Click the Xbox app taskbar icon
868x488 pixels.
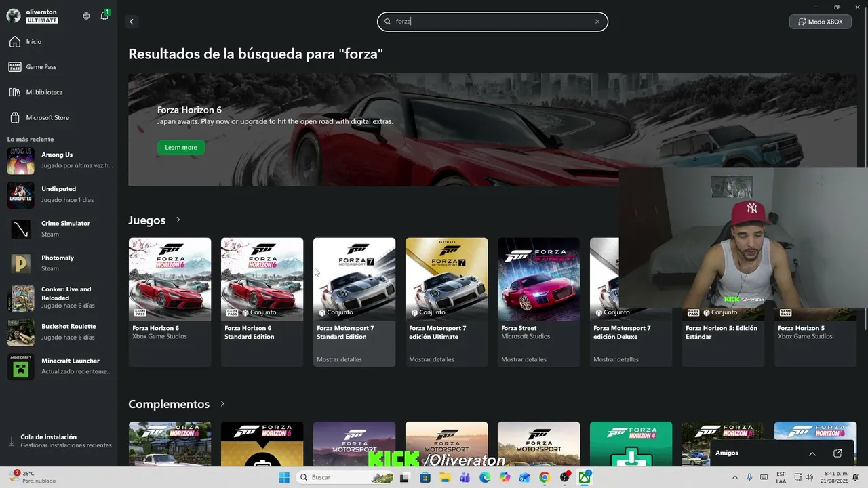click(585, 477)
